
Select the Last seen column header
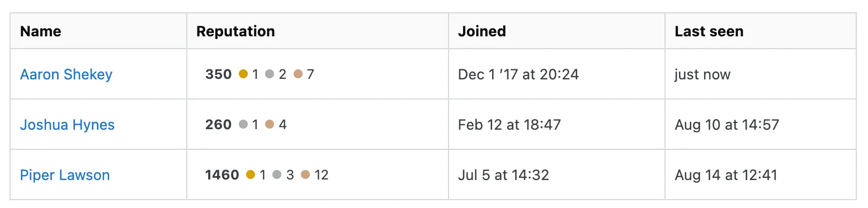pyautogui.click(x=709, y=31)
